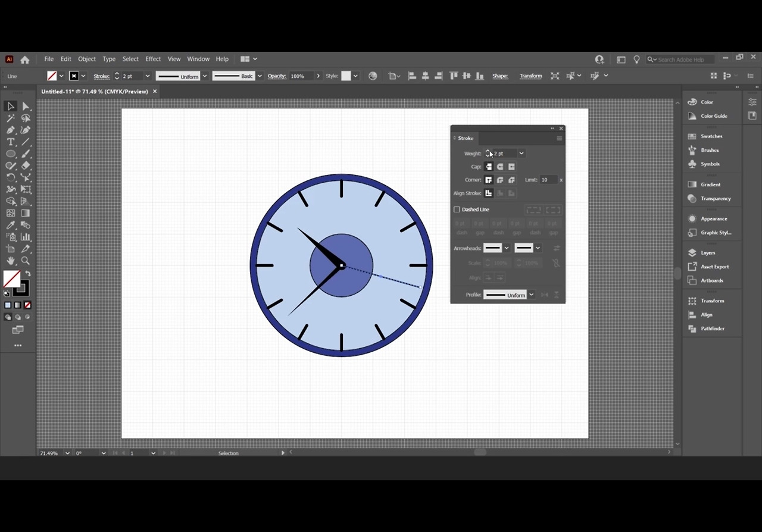Pick the Magic Wand tool
This screenshot has height=532, width=762.
pos(11,118)
